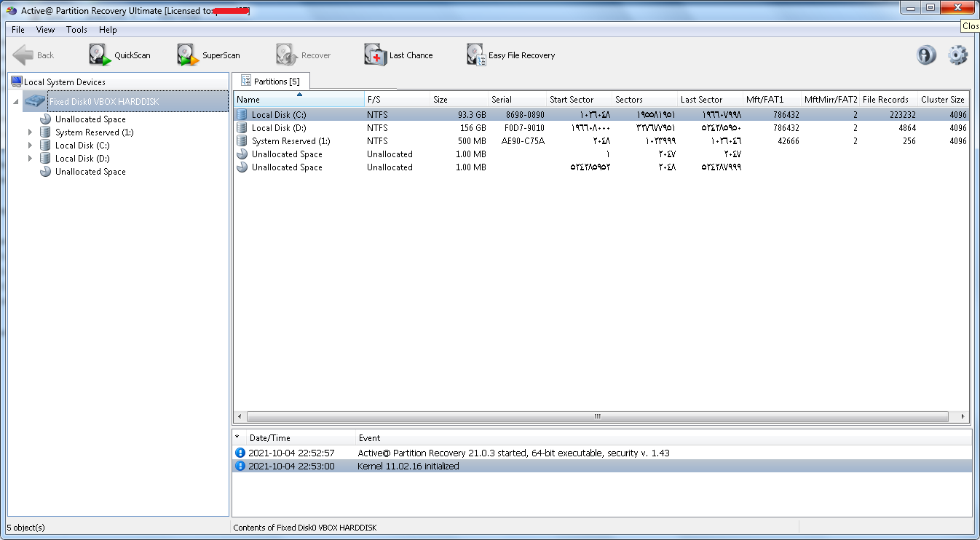Viewport: 980px width, 540px height.
Task: Select 156 GB size cell
Action: [473, 128]
